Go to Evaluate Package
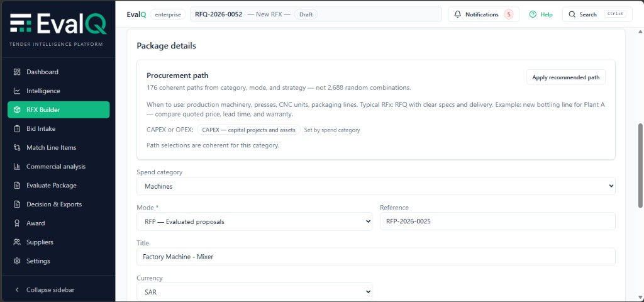The width and height of the screenshot is (644, 302). pyautogui.click(x=58, y=186)
